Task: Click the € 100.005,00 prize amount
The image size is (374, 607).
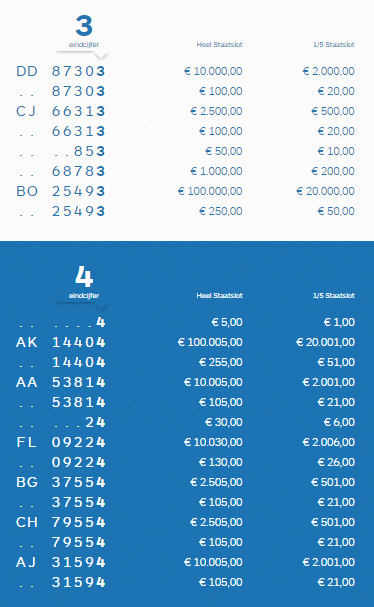Action: [210, 342]
